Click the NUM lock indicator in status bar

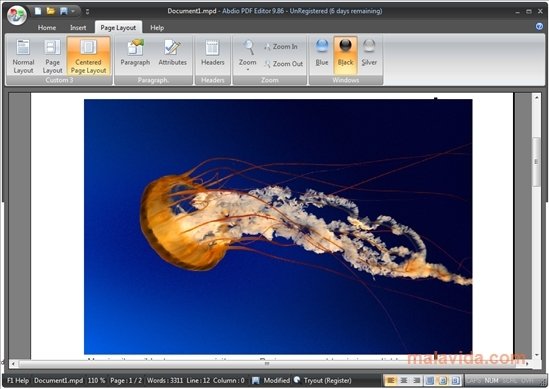491,380
